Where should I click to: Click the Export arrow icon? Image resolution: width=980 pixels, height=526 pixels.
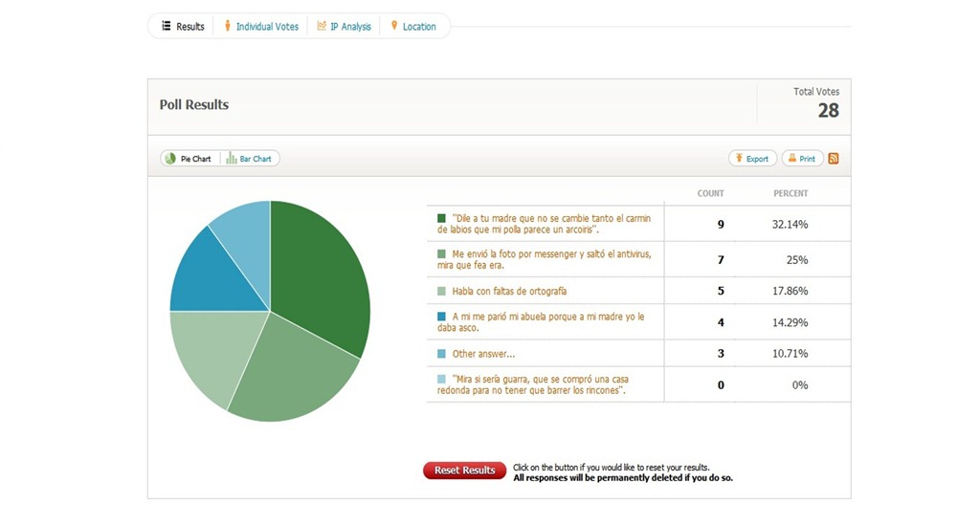click(x=739, y=158)
